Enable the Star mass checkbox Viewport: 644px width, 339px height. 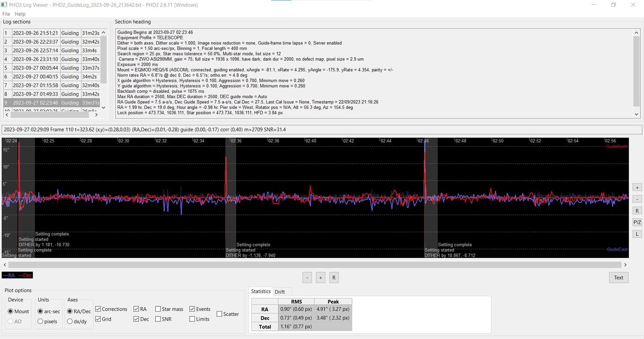tap(158, 309)
